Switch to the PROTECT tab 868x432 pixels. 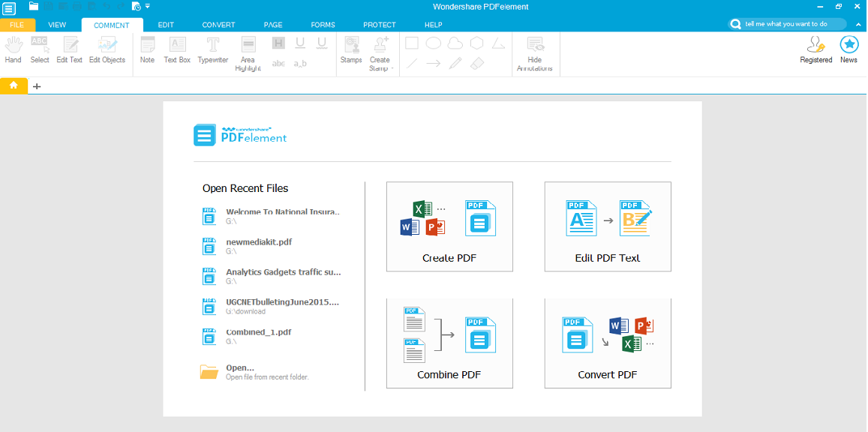click(x=379, y=25)
